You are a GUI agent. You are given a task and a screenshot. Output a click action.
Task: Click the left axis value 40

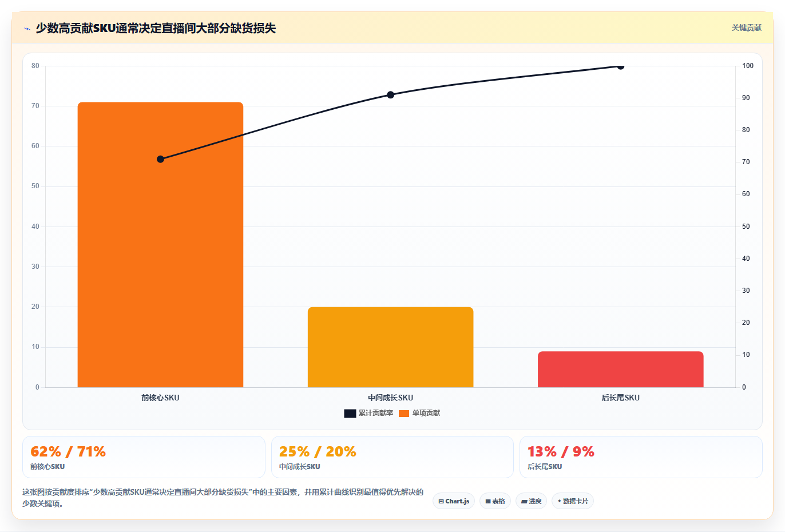[35, 227]
